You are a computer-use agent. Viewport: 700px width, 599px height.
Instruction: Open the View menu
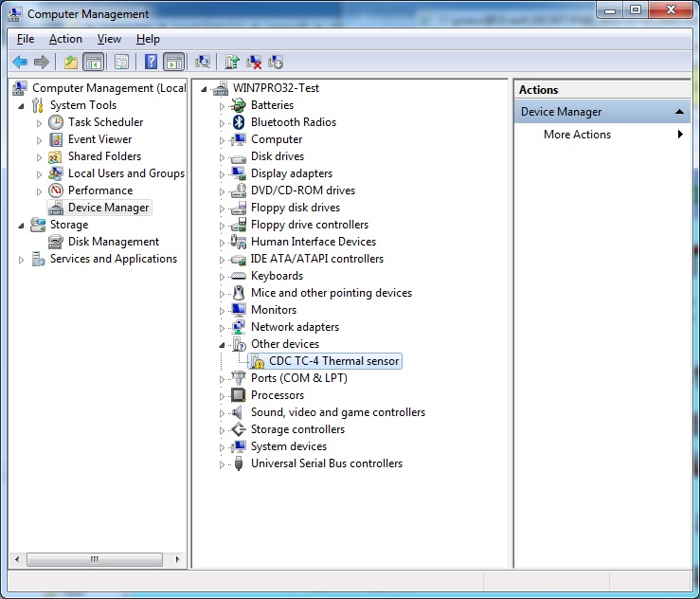coord(109,39)
